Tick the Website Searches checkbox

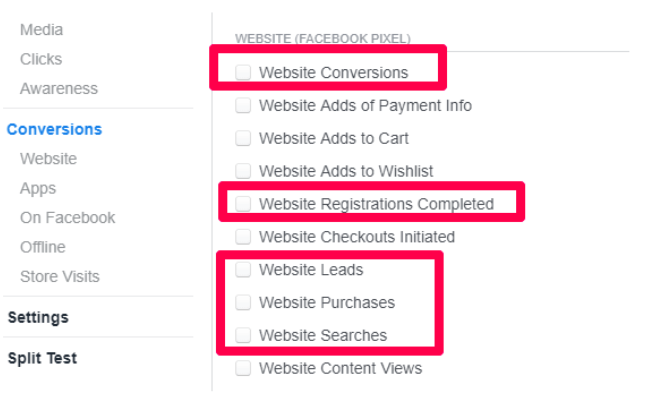(x=243, y=335)
